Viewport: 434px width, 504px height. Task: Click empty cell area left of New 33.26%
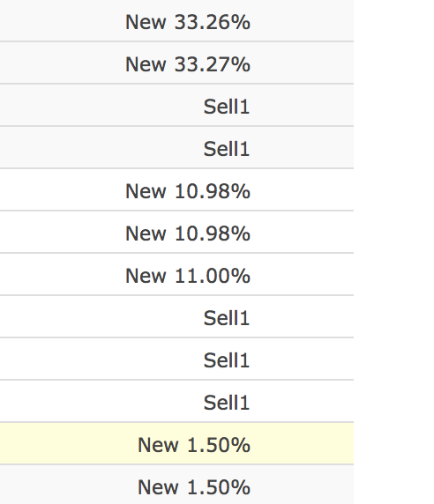[x=61, y=20]
